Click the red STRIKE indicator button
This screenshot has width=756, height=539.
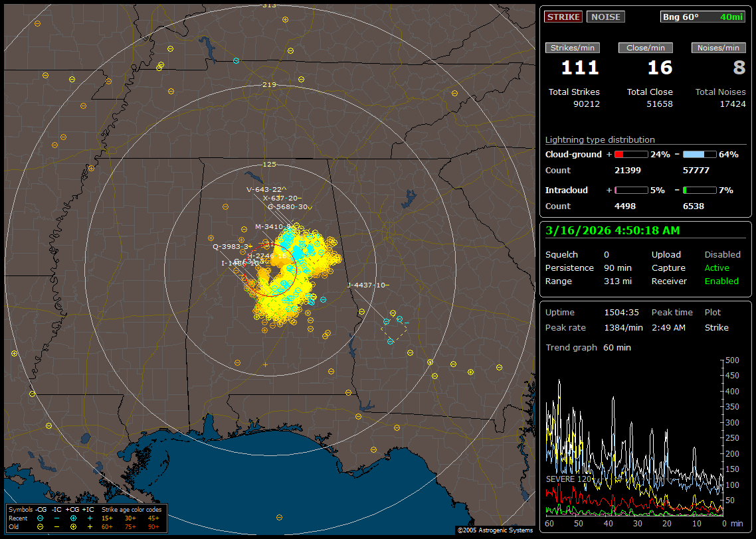(563, 17)
